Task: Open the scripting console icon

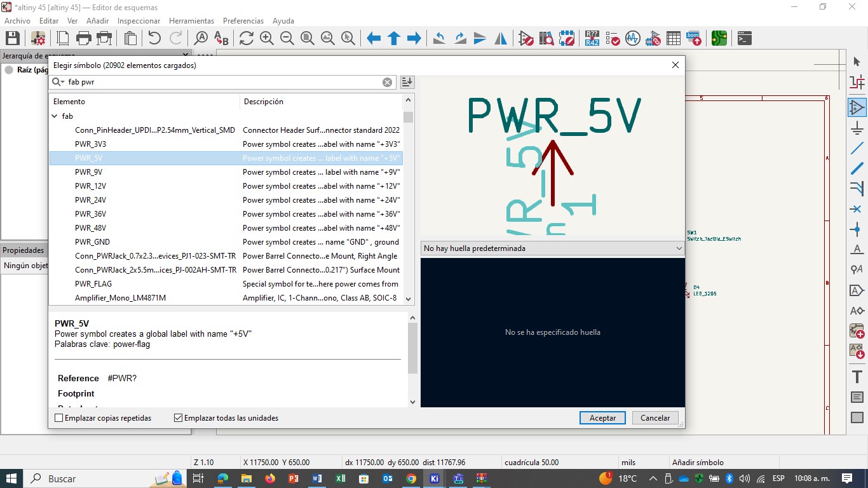Action: [x=745, y=38]
